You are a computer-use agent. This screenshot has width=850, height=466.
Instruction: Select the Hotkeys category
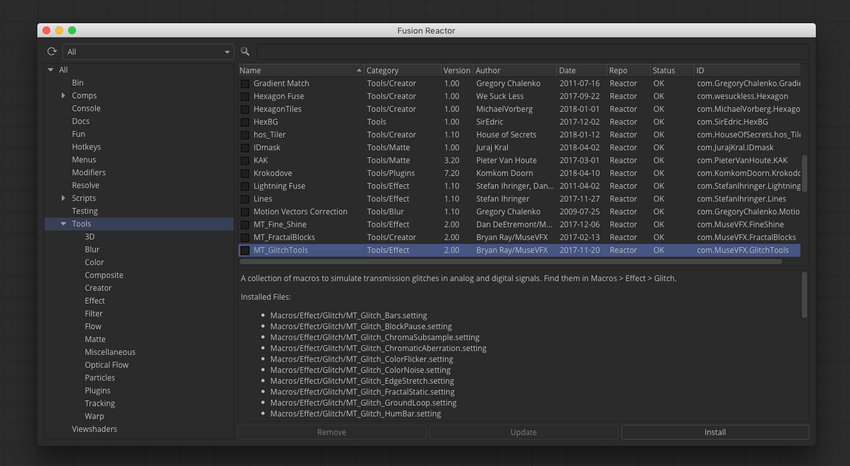click(x=86, y=147)
